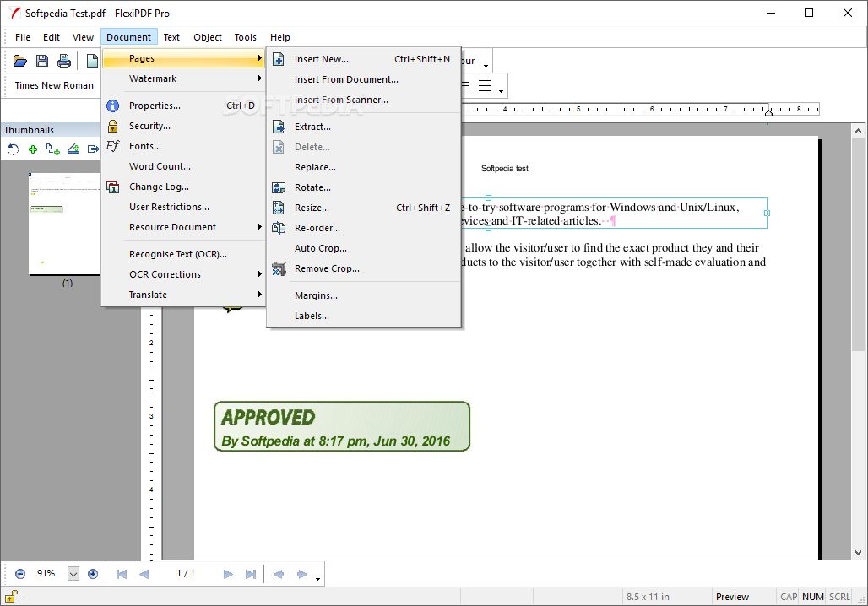
Task: Click the security padlock status icon
Action: coord(11,597)
